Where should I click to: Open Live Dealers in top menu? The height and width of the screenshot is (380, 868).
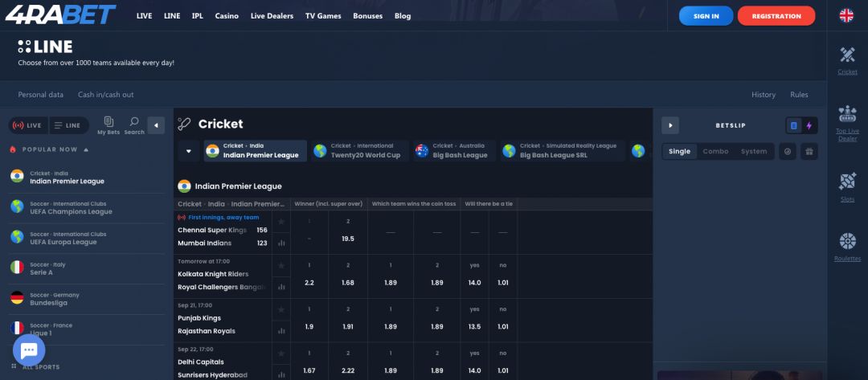click(x=272, y=16)
